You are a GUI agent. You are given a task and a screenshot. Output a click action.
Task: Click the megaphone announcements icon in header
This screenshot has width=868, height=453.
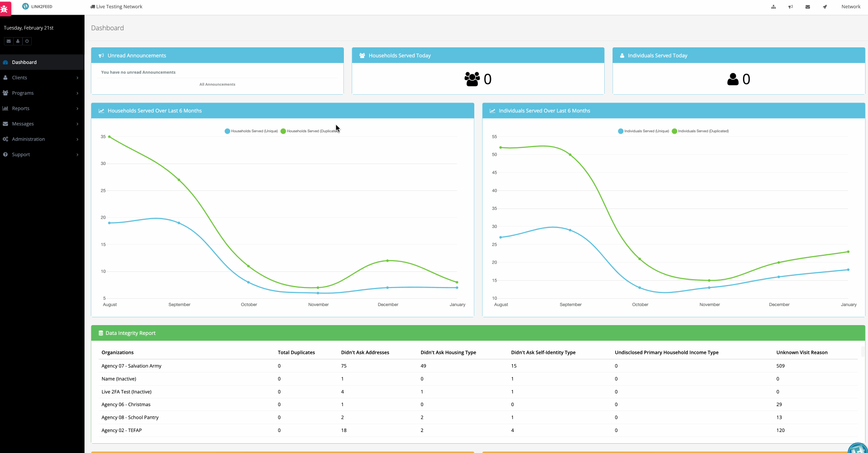pyautogui.click(x=790, y=7)
